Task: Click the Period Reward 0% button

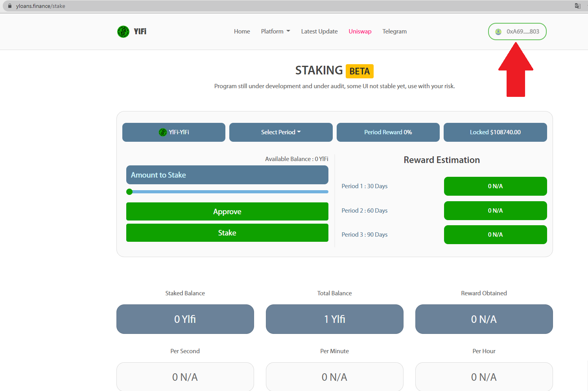Action: tap(388, 132)
